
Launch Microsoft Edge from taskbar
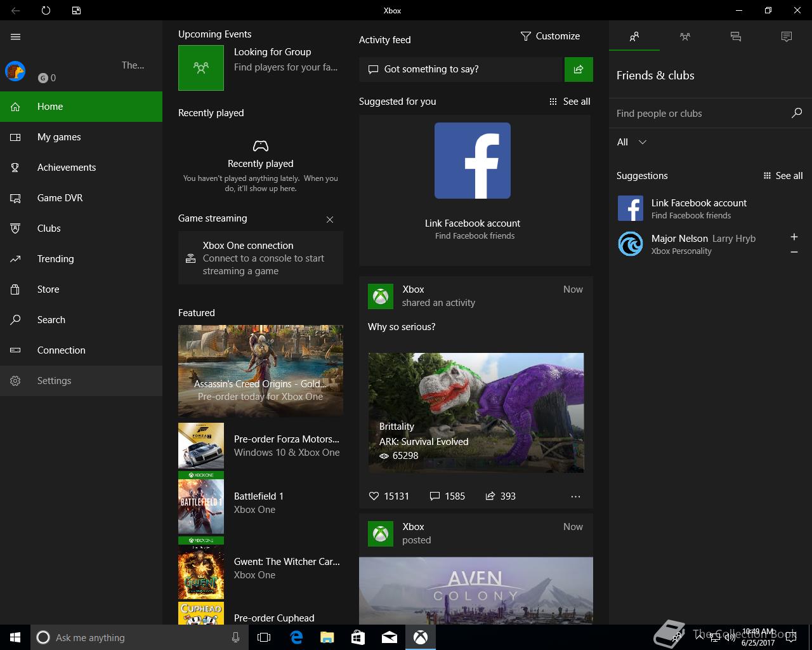296,637
